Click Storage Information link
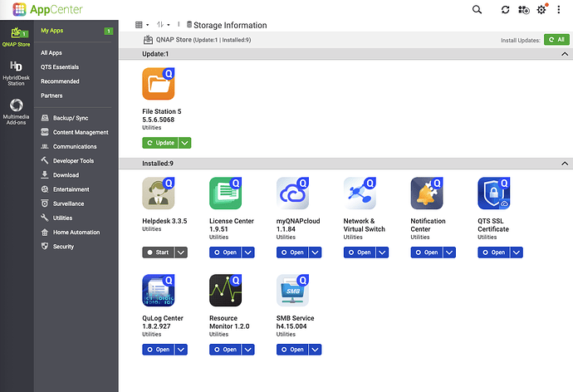 (x=230, y=25)
